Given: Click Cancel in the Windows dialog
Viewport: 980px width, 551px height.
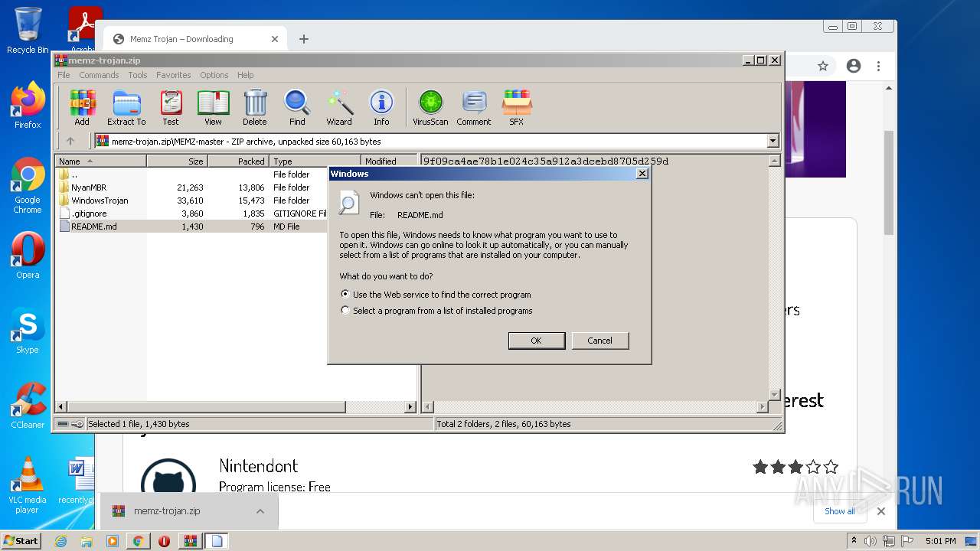Looking at the screenshot, I should click(x=600, y=341).
